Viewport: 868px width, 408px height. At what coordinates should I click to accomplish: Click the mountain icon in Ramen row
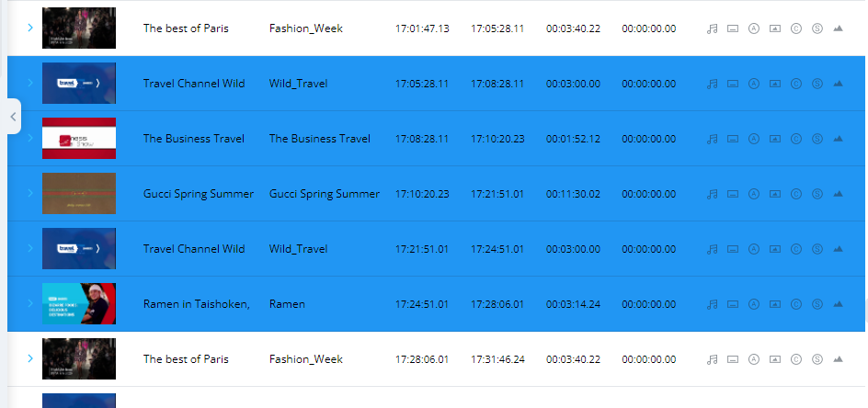838,304
